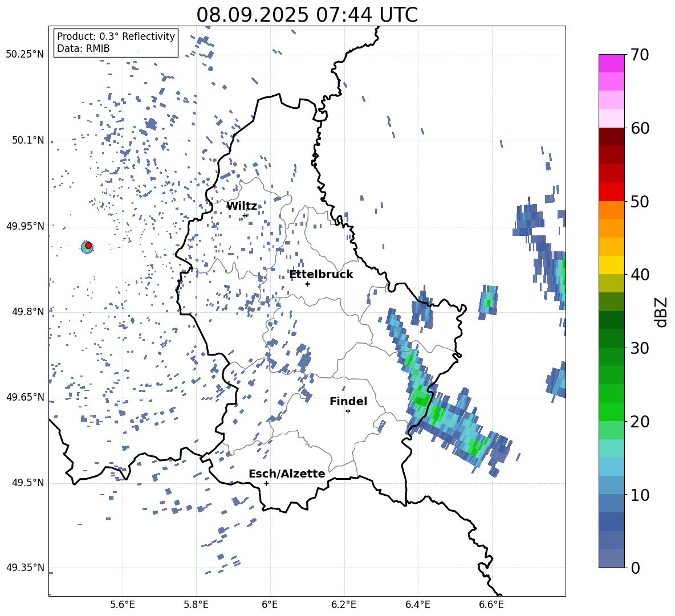Click the Wiltz city label
Screen dimensions: 675x616
[242, 206]
